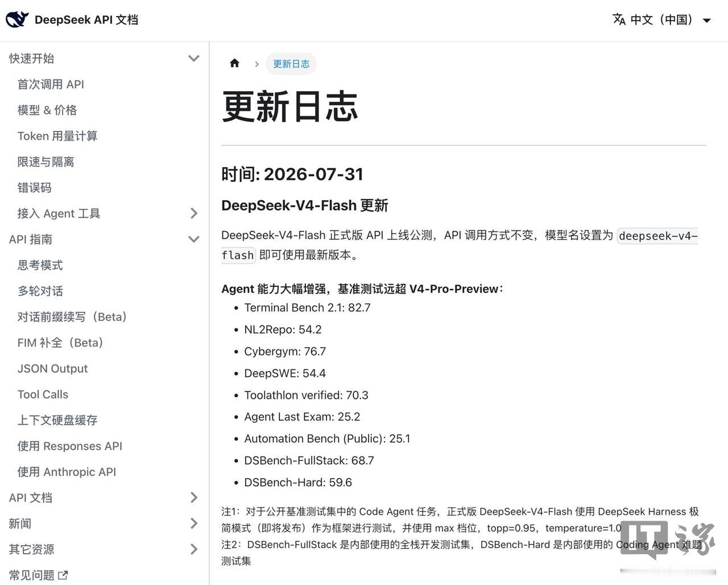Go to the breadcrumb home icon
The width and height of the screenshot is (728, 585).
click(234, 63)
